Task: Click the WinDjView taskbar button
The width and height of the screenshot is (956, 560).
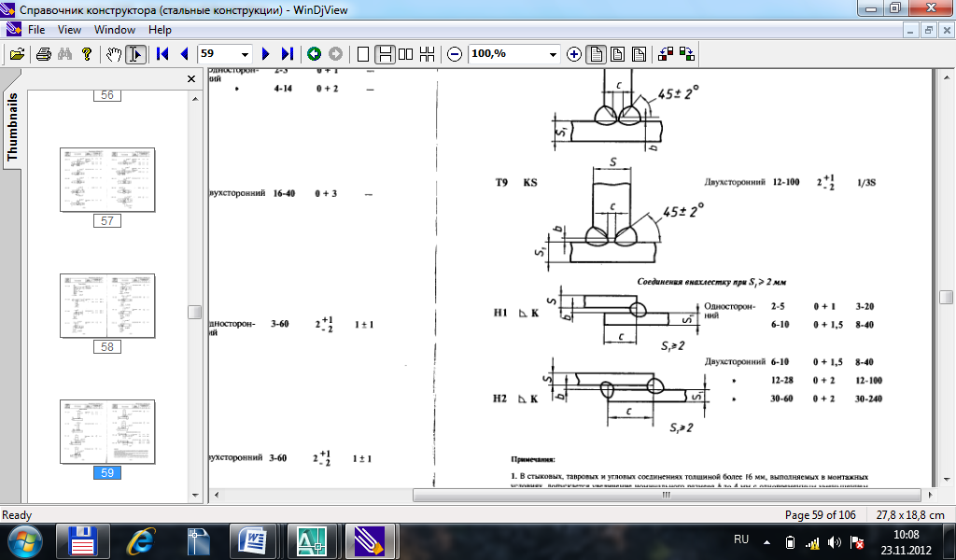Action: [x=370, y=541]
